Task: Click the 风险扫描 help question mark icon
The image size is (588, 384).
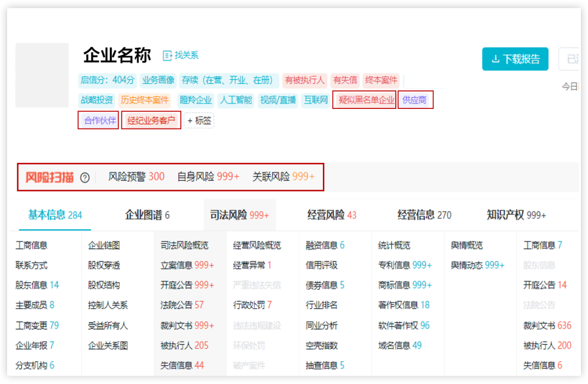Action: pos(85,178)
